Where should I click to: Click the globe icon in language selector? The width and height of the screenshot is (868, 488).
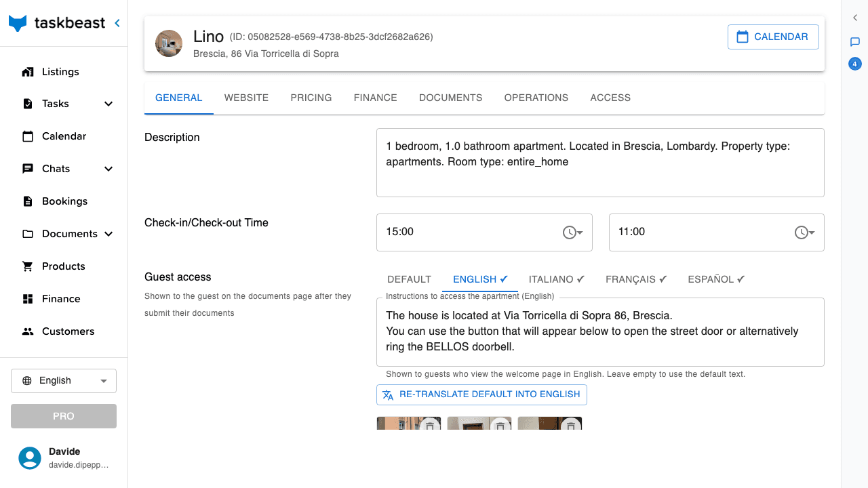pyautogui.click(x=27, y=381)
